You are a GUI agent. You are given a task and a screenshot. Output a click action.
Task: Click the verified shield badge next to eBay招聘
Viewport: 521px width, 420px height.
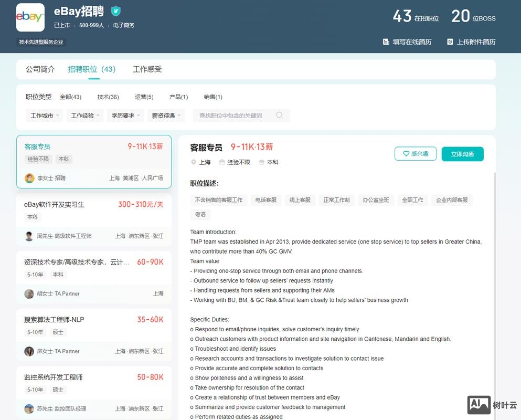coord(116,11)
